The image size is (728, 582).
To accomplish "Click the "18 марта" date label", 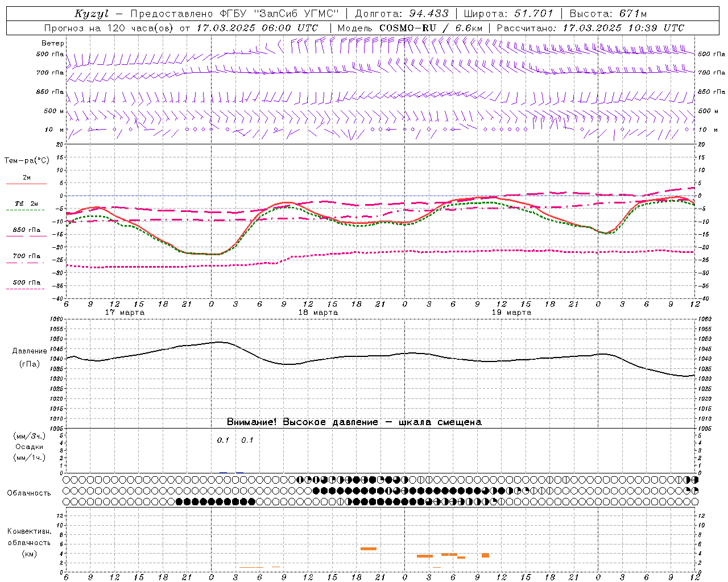I will point(318,313).
